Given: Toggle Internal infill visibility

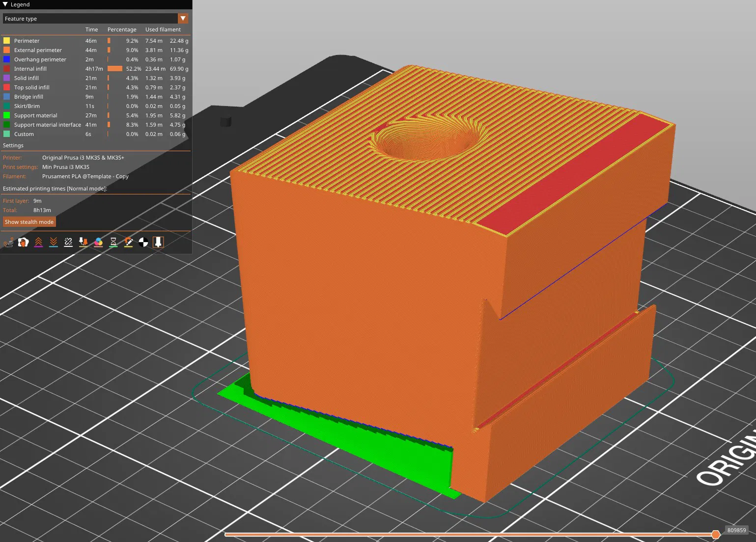Looking at the screenshot, I should (x=96, y=69).
